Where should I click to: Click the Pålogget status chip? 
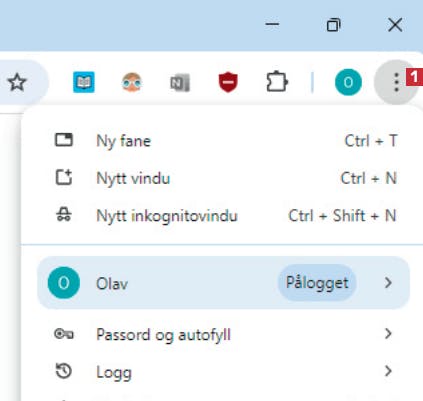pyautogui.click(x=317, y=283)
